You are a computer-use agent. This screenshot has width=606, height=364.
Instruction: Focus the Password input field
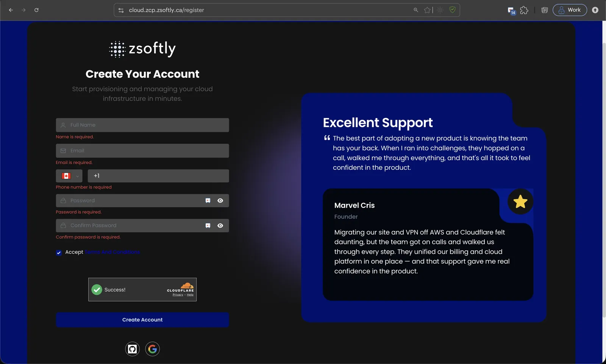click(142, 201)
